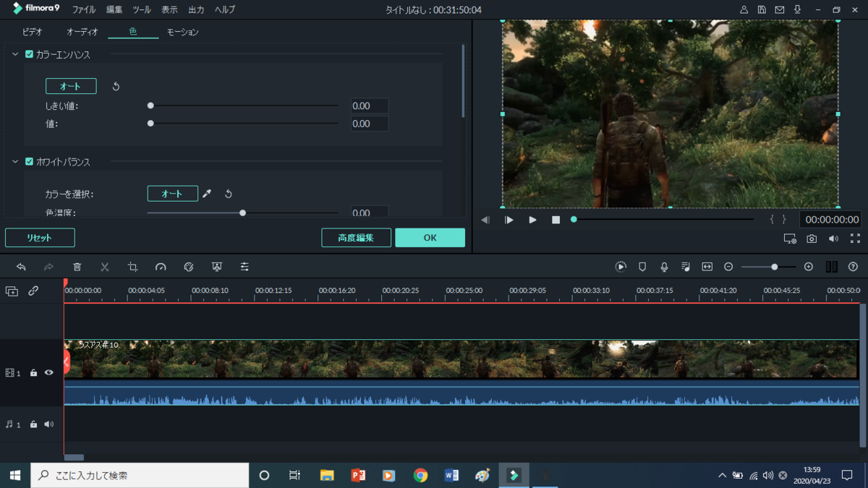Click the しきい値 value field
This screenshot has height=488, width=868.
(x=370, y=106)
